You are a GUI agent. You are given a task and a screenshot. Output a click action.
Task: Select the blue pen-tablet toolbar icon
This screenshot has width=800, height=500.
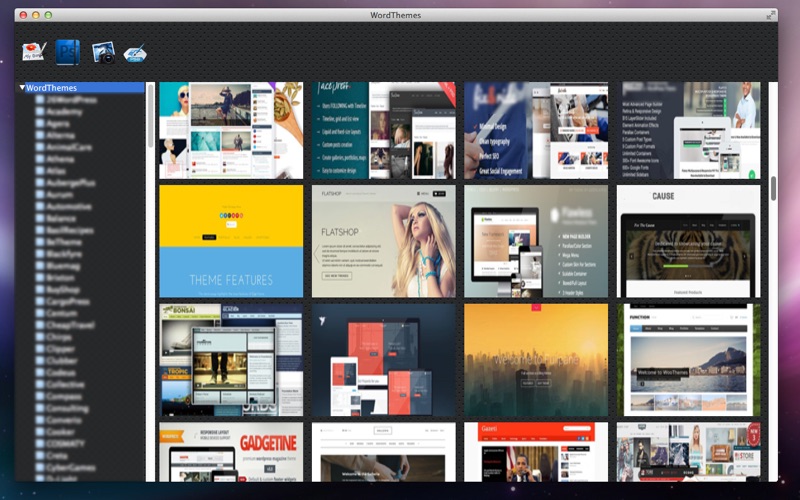135,53
